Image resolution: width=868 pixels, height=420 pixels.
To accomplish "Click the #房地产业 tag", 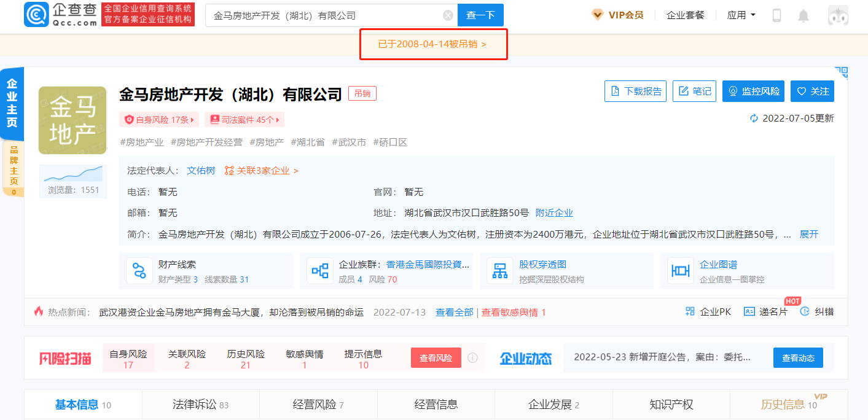I will click(142, 142).
